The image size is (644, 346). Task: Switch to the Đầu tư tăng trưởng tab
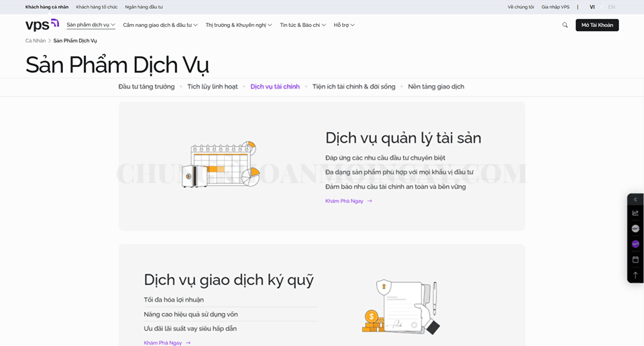[x=146, y=86]
